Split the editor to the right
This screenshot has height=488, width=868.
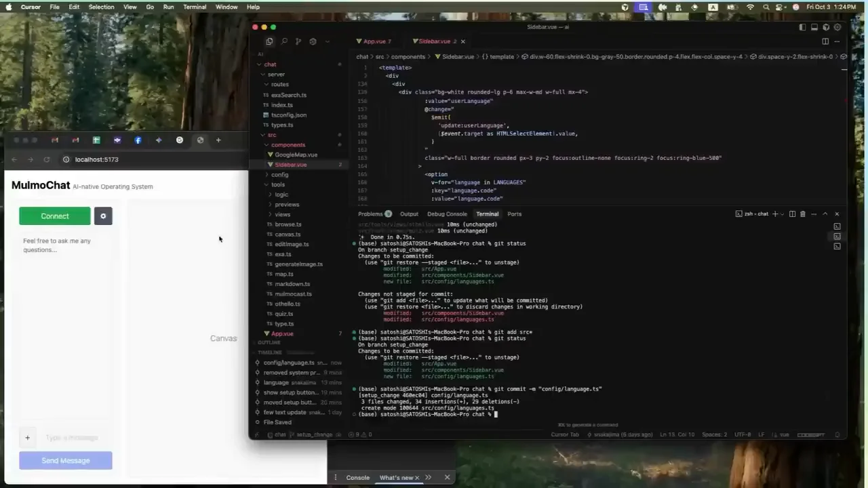point(825,41)
